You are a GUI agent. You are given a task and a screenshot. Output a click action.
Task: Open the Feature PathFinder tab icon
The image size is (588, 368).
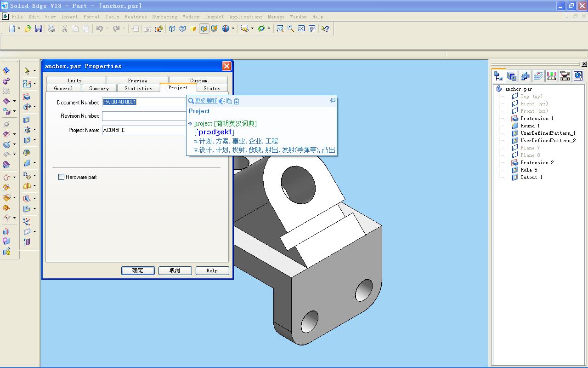498,75
